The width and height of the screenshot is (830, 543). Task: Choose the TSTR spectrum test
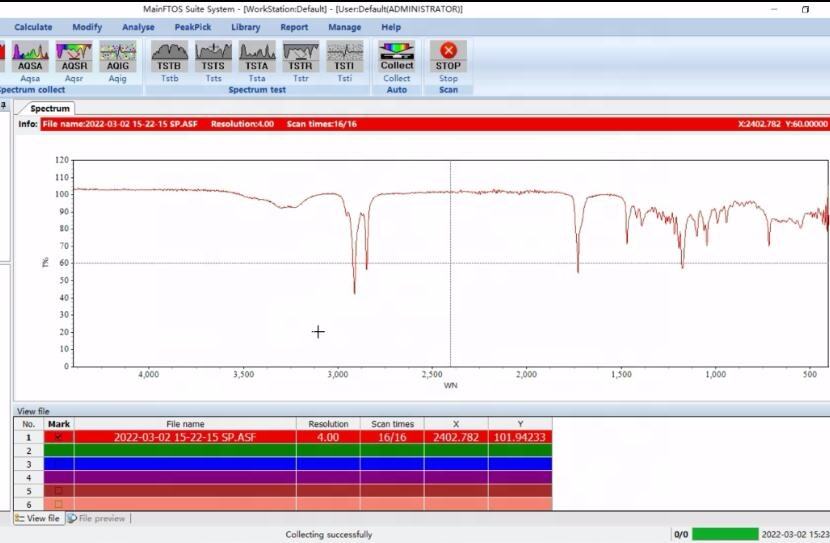[x=300, y=57]
